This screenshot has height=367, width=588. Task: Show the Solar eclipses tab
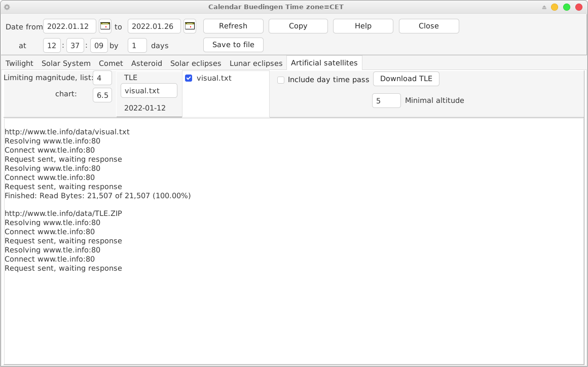point(196,63)
